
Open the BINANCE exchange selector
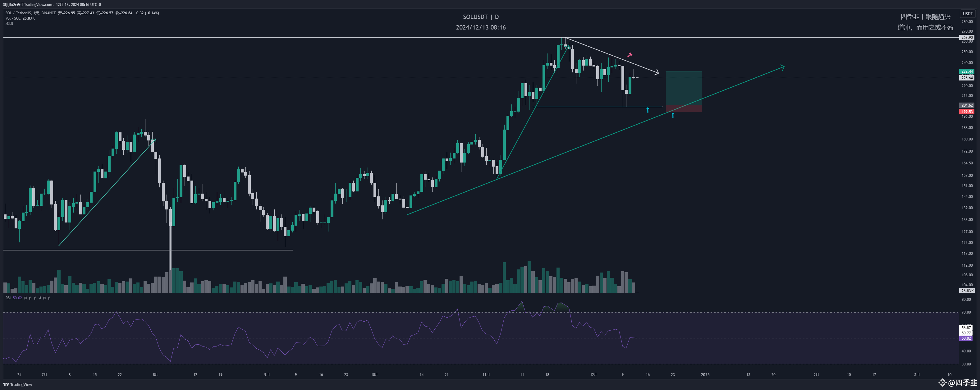(x=49, y=12)
